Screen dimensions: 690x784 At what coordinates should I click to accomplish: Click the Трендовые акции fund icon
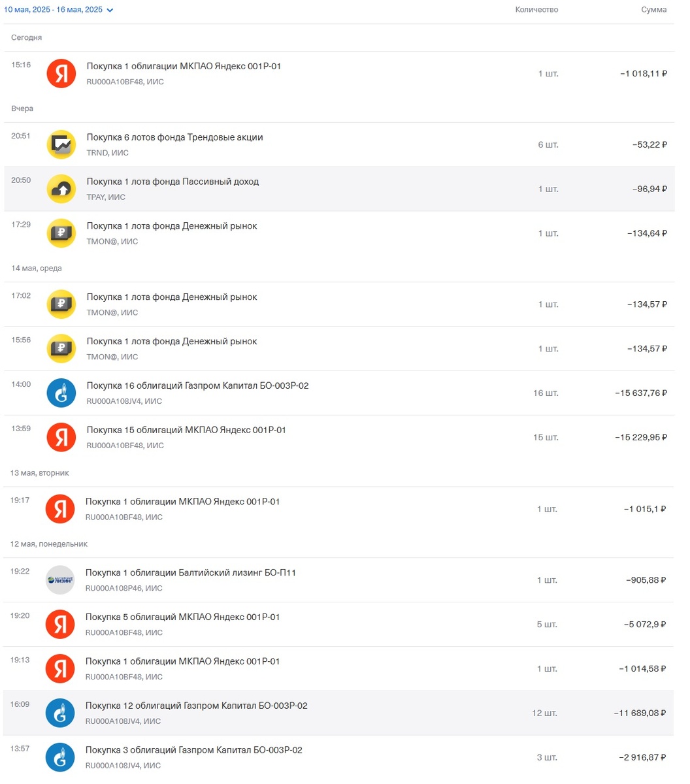click(61, 144)
